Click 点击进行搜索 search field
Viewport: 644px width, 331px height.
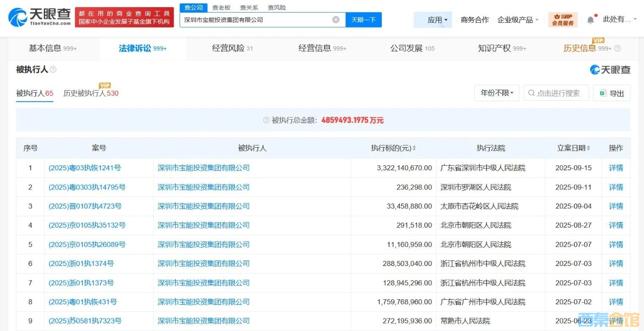point(556,93)
